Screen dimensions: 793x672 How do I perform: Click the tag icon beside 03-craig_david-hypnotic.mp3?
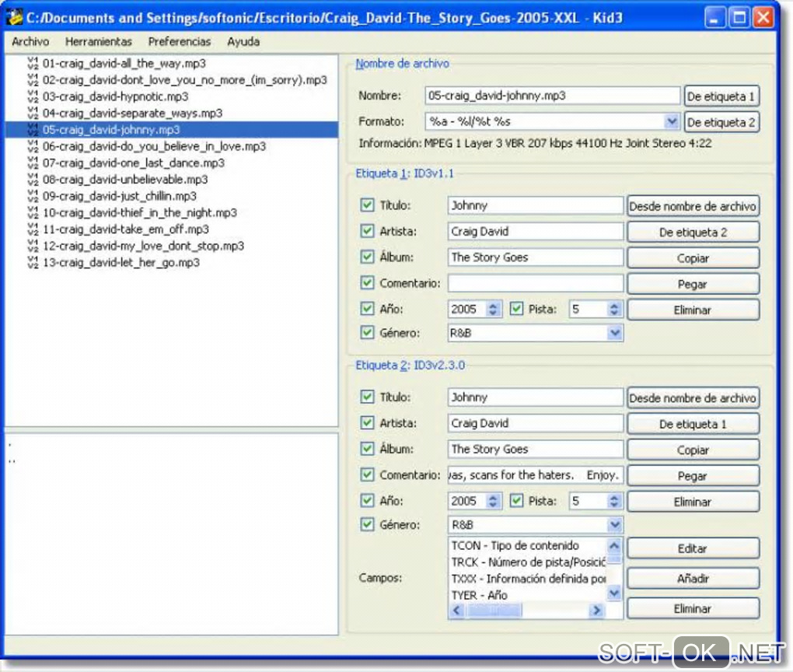click(x=33, y=96)
